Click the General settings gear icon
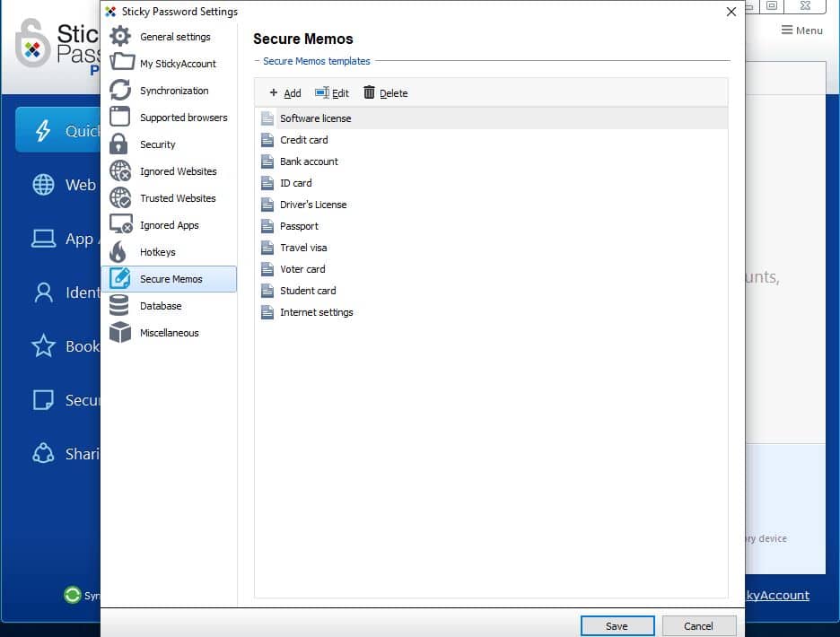 pos(120,37)
